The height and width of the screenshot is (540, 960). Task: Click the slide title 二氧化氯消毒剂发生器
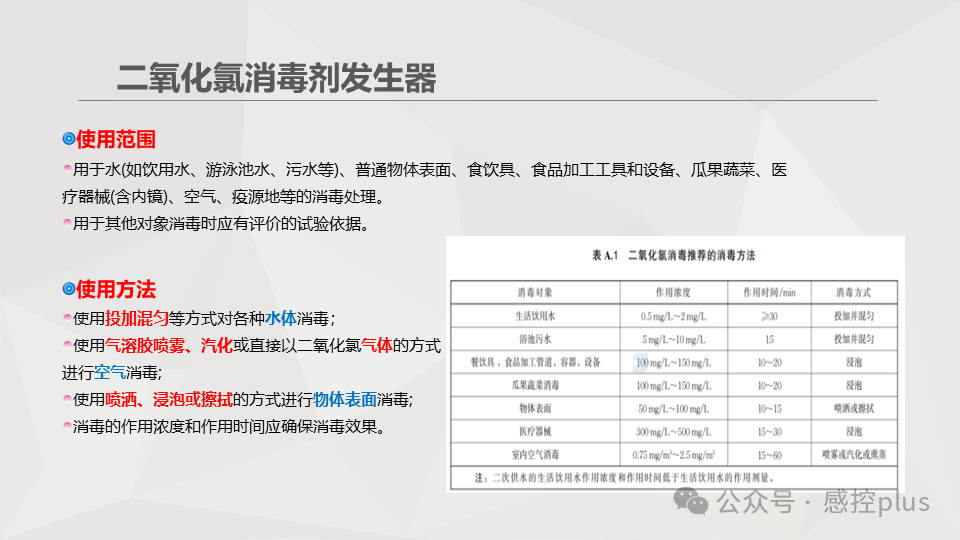[x=276, y=78]
